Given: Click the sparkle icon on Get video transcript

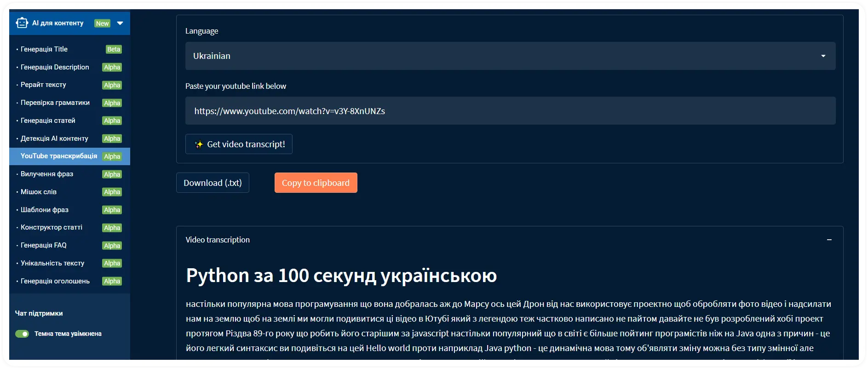Looking at the screenshot, I should click(x=199, y=144).
